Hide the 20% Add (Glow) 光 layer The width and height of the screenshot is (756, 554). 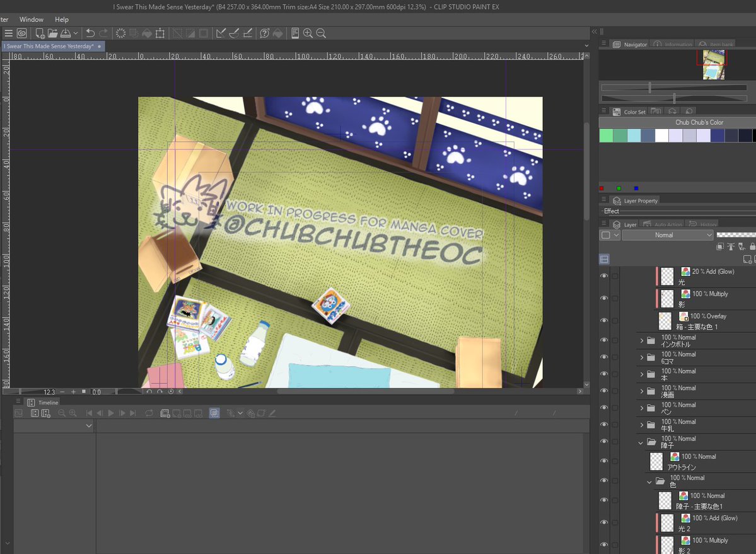pyautogui.click(x=604, y=275)
